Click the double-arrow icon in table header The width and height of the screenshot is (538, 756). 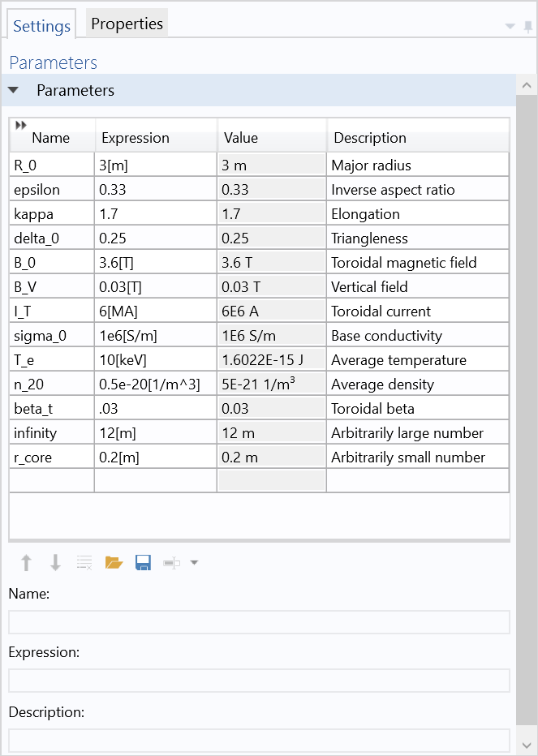(21, 125)
